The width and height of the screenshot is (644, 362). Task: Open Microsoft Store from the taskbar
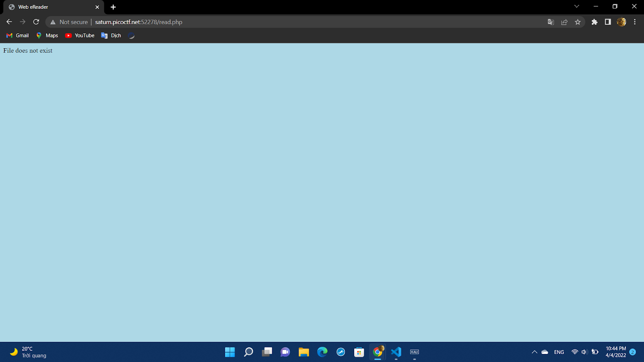click(x=359, y=352)
